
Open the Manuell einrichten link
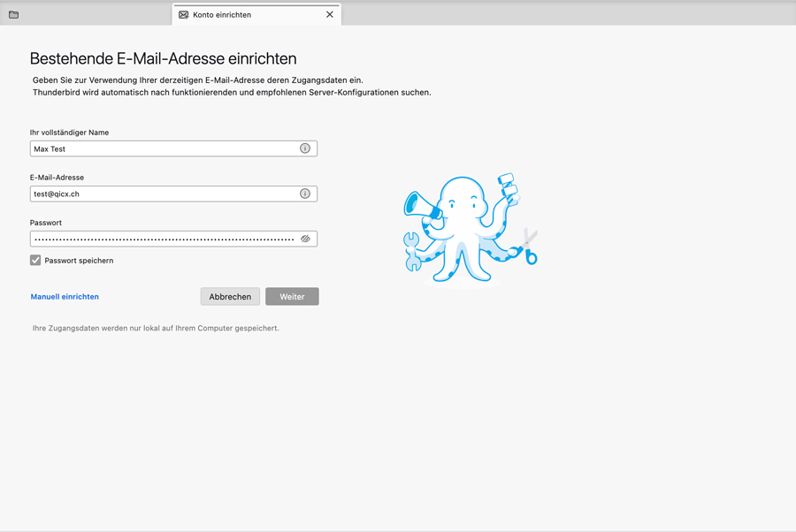(x=65, y=297)
